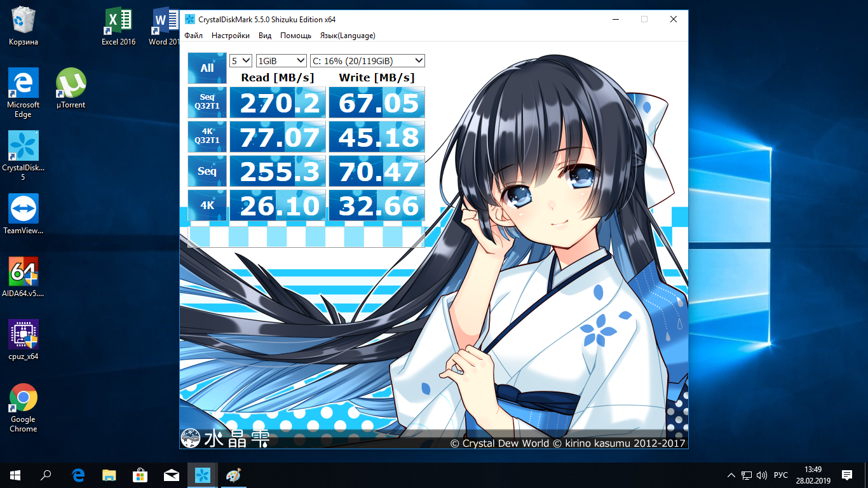The height and width of the screenshot is (488, 868).
Task: Run all benchmarks with All button
Action: pyautogui.click(x=207, y=68)
